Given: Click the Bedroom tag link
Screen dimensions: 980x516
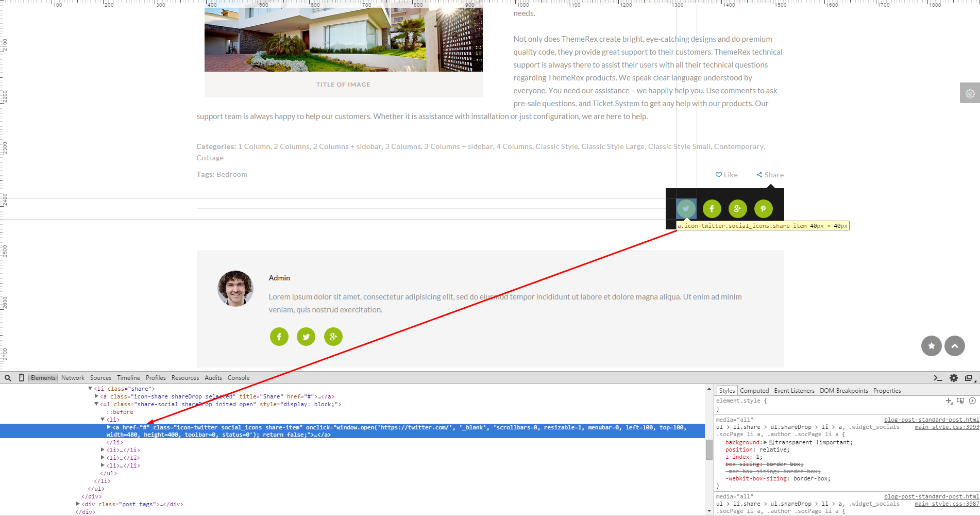Looking at the screenshot, I should coord(232,174).
